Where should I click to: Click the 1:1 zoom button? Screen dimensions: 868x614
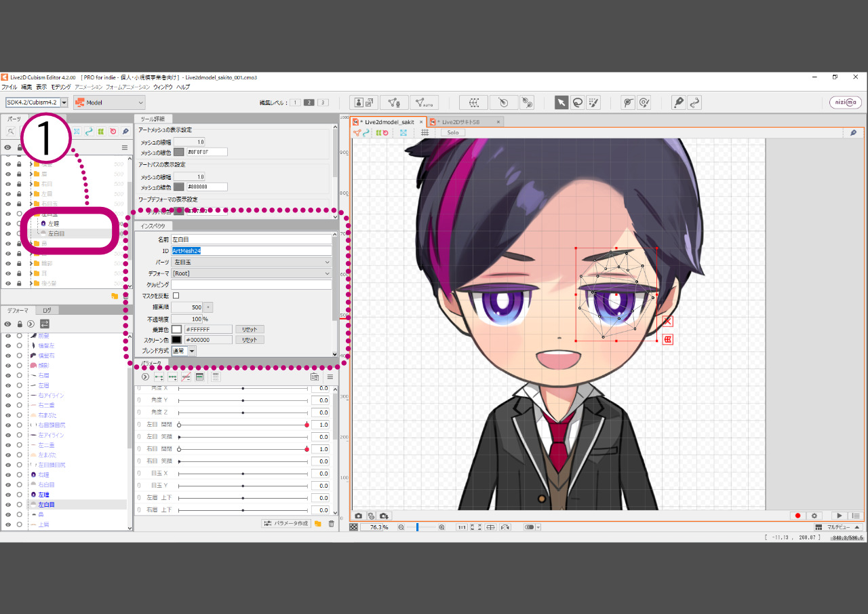coord(461,527)
